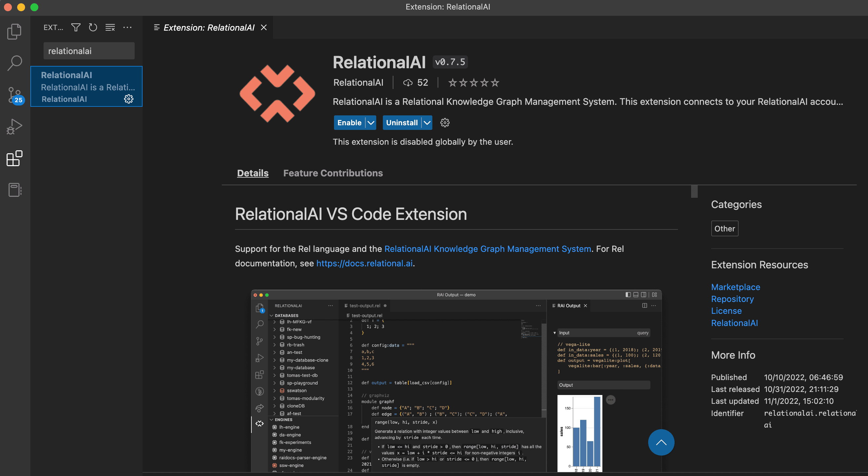Refresh the extensions list
This screenshot has height=476, width=868.
(x=93, y=27)
